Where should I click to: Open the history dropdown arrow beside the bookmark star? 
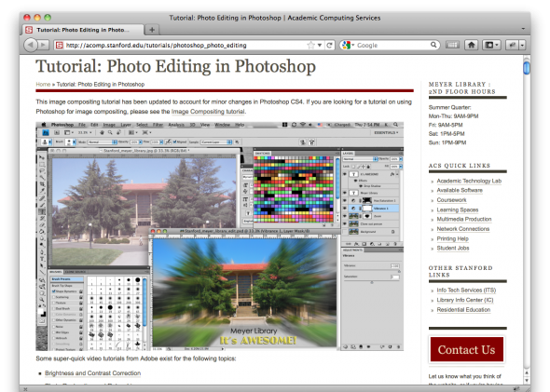[x=320, y=46]
